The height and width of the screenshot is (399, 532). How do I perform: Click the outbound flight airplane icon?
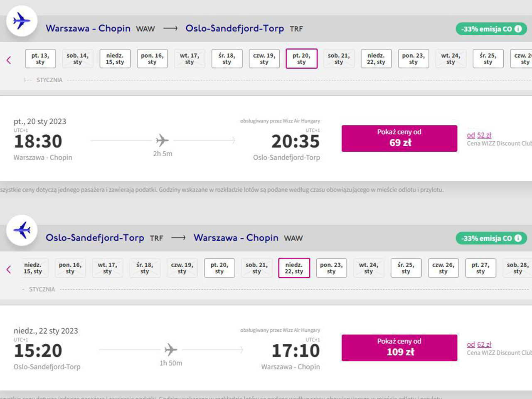pos(22,21)
